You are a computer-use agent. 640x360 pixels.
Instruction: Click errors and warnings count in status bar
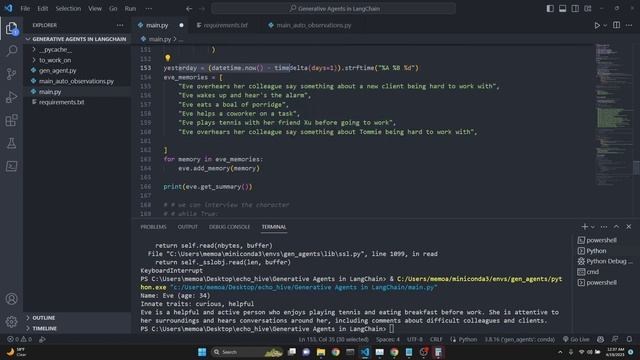[x=19, y=339]
